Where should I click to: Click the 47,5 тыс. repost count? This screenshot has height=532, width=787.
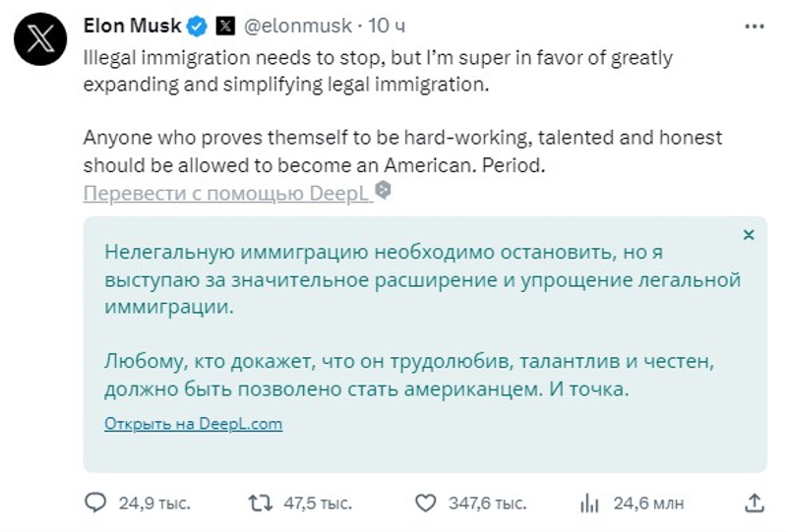pos(317,503)
